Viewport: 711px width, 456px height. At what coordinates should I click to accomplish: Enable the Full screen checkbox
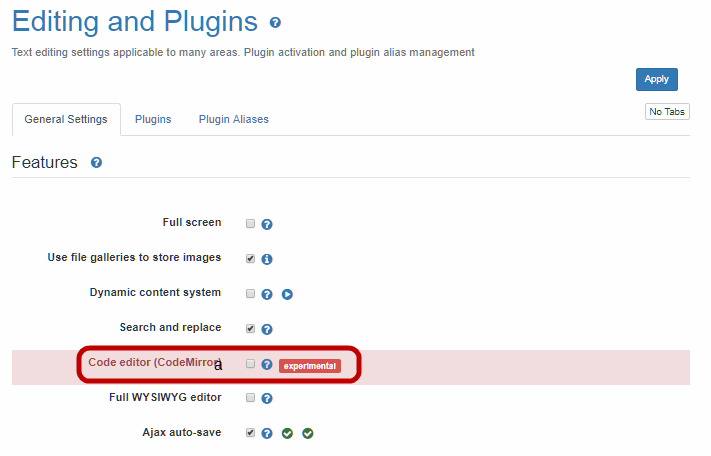click(251, 224)
